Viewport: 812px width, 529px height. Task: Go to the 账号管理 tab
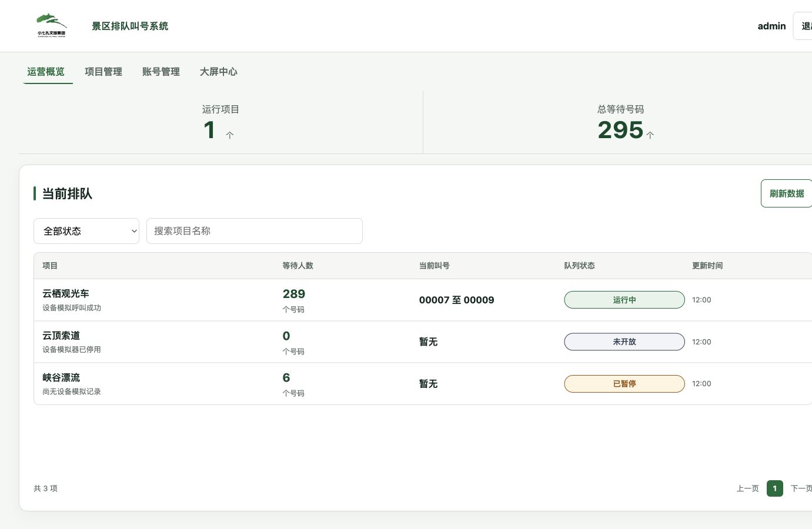(x=161, y=72)
